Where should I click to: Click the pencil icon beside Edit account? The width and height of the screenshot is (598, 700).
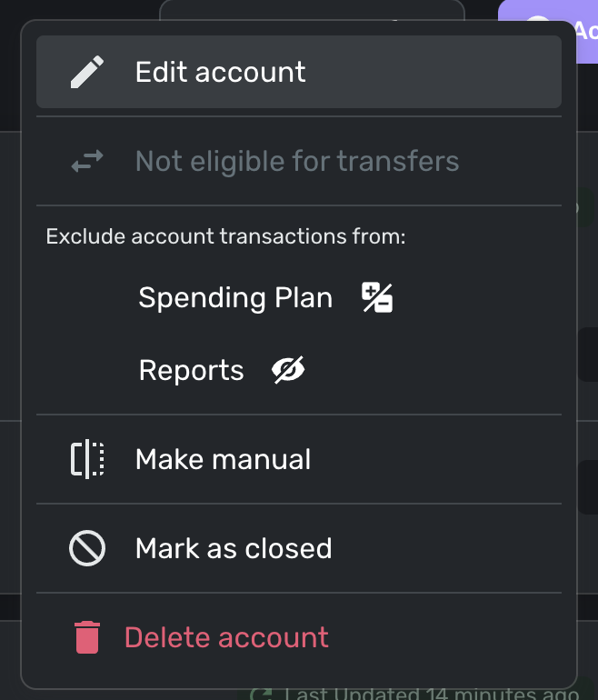point(87,72)
